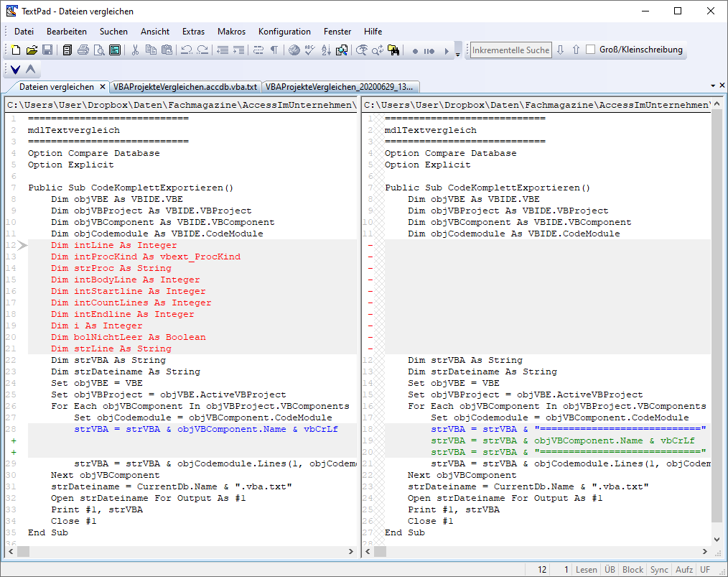Toggle visible paragraph marks with the ¶ icon

coord(274,50)
